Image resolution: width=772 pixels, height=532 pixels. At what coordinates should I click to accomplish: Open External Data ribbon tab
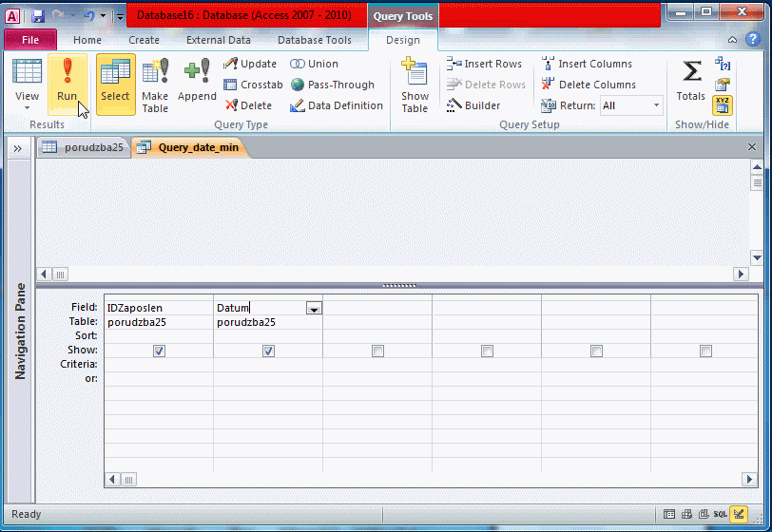coord(218,40)
